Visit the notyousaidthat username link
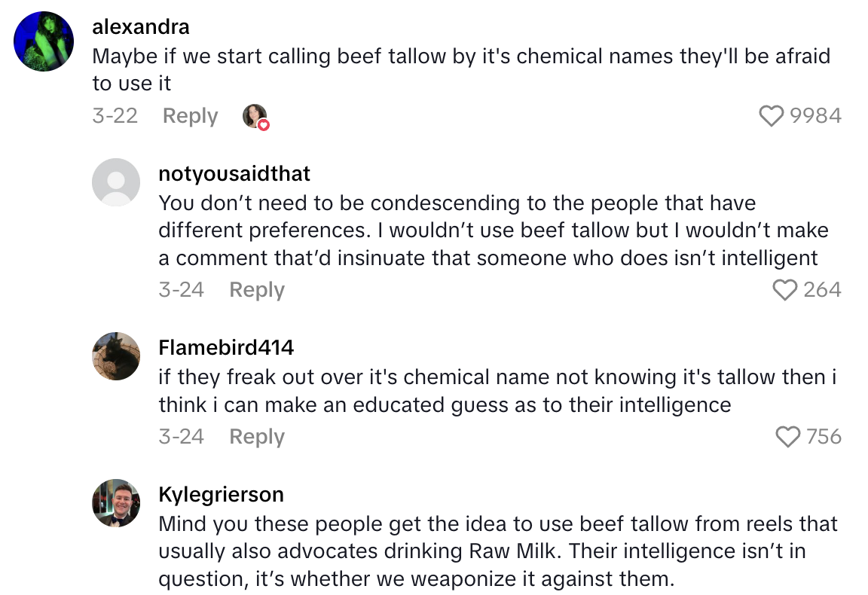This screenshot has height=595, width=868. pyautogui.click(x=234, y=174)
